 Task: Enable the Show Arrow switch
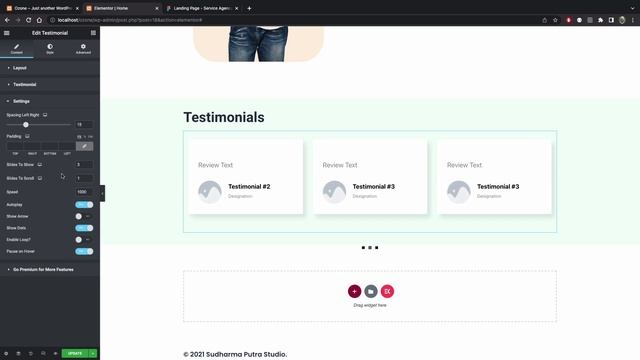[x=84, y=216]
